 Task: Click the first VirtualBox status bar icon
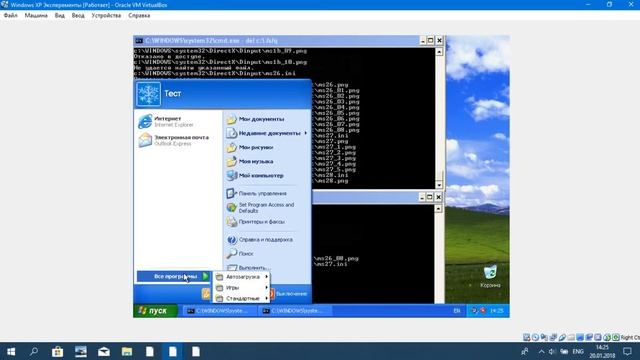tap(527, 338)
